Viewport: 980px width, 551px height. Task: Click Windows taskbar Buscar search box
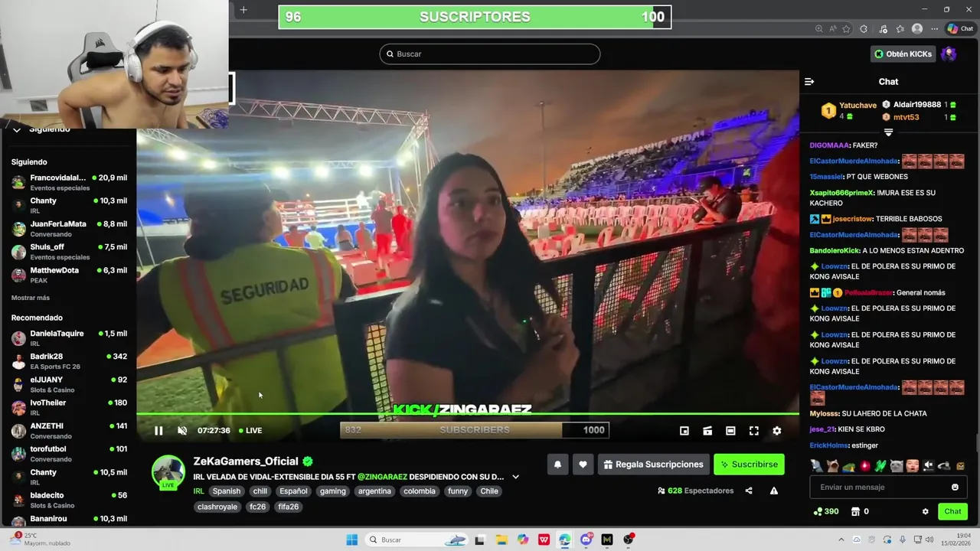click(415, 540)
